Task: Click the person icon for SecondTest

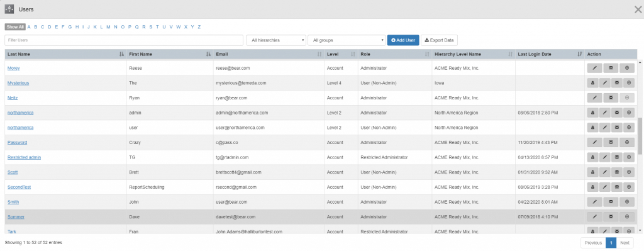Action: (592, 187)
